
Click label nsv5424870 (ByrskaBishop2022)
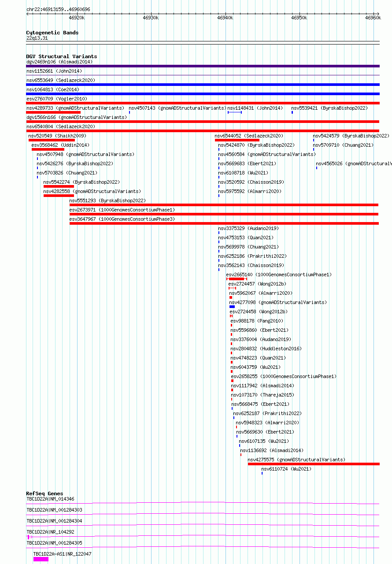tap(256, 145)
